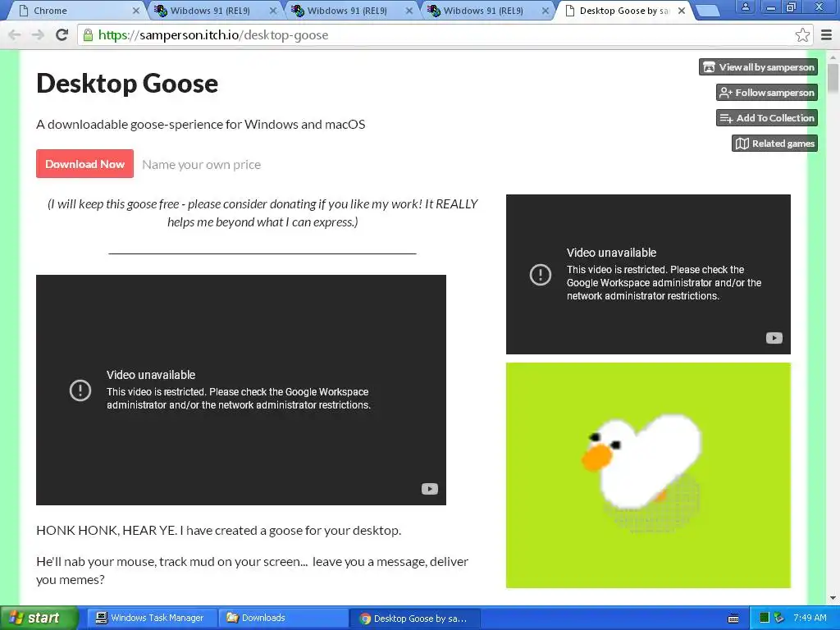Screen dimensions: 840x630
Task: Click 'HONK HONK, HEAR YE' paragraph
Action: tap(218, 531)
